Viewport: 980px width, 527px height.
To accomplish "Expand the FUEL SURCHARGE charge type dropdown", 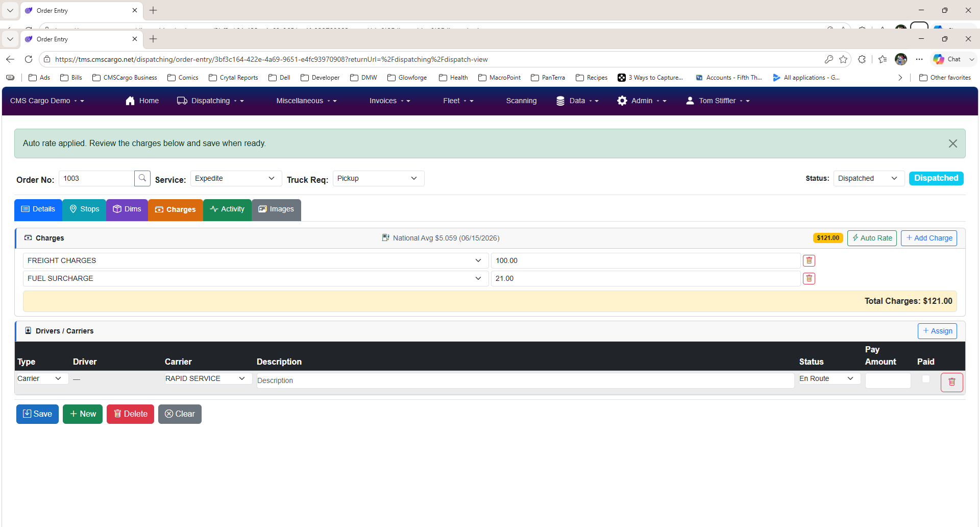I will pos(255,279).
